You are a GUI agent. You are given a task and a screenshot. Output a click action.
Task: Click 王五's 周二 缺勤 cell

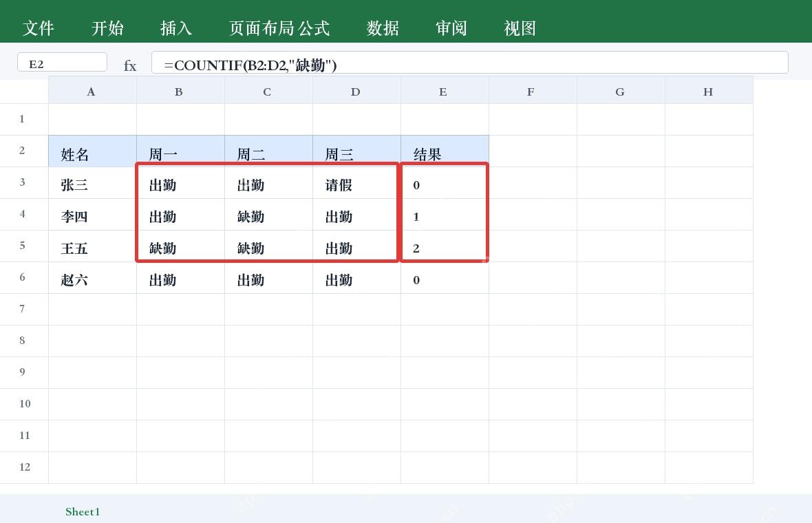269,246
